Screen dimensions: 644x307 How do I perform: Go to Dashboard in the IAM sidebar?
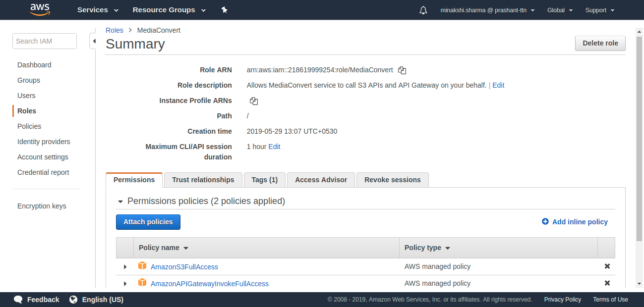(x=34, y=65)
